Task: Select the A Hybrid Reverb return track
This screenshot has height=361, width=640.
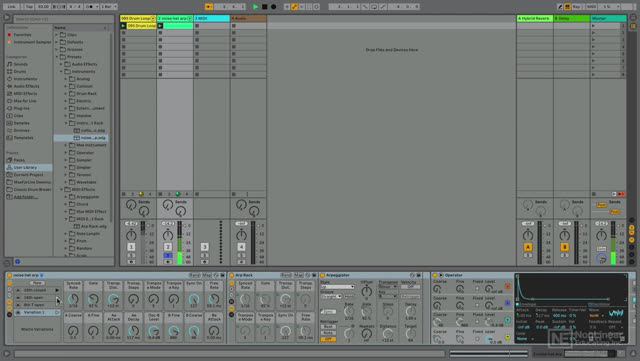Action: [x=535, y=18]
